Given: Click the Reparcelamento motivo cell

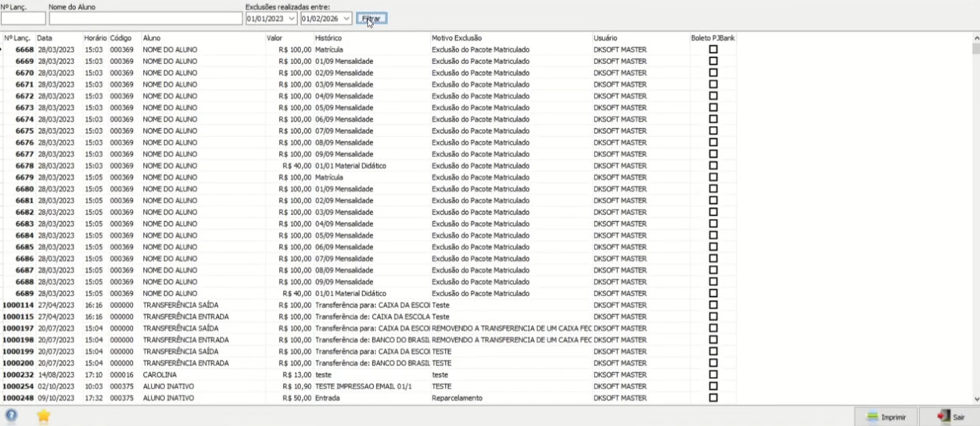Looking at the screenshot, I should click(x=457, y=398).
